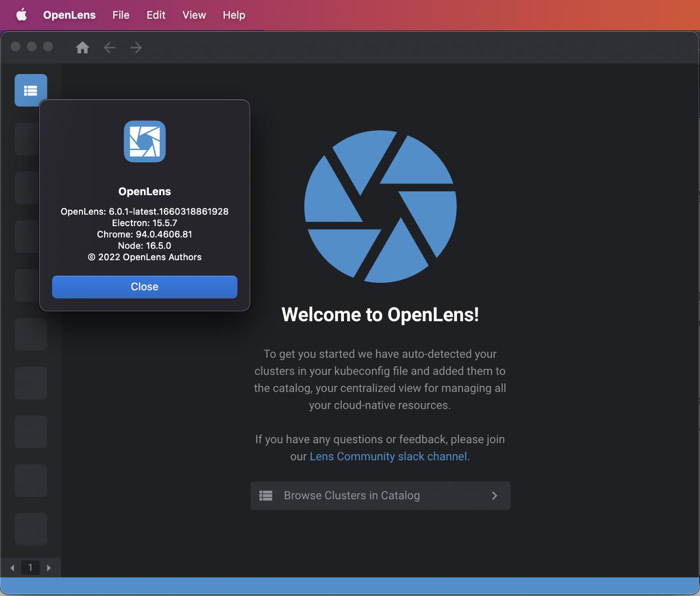The height and width of the screenshot is (596, 700).
Task: Click the forward navigation arrow
Action: [136, 48]
